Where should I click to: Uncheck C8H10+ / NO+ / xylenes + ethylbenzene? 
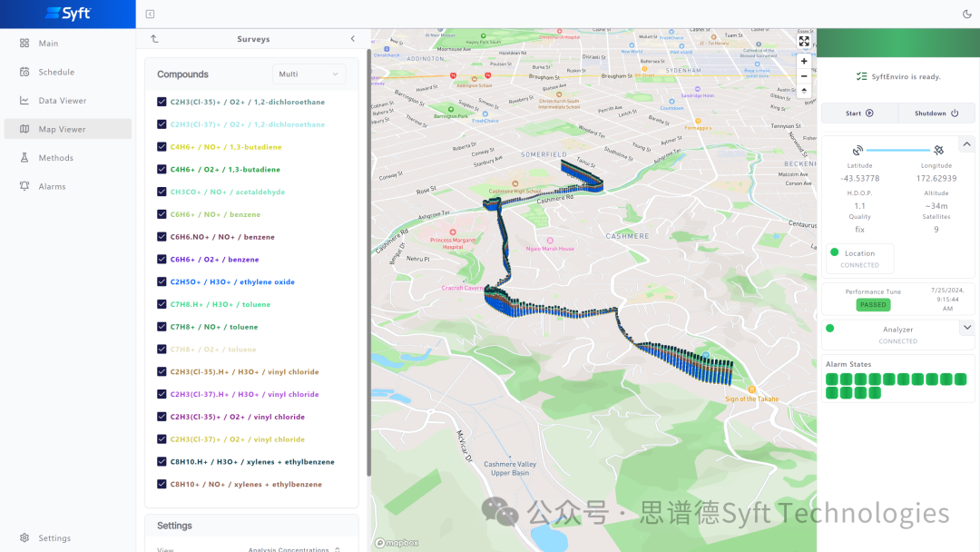click(x=162, y=484)
